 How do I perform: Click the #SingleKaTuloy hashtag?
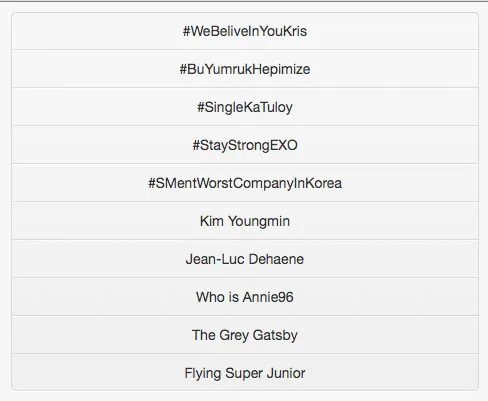point(245,107)
